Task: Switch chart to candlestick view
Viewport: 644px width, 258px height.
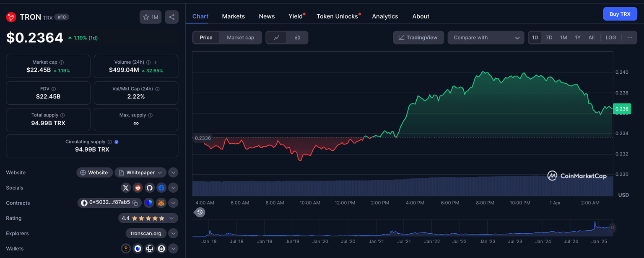Action: coord(298,37)
